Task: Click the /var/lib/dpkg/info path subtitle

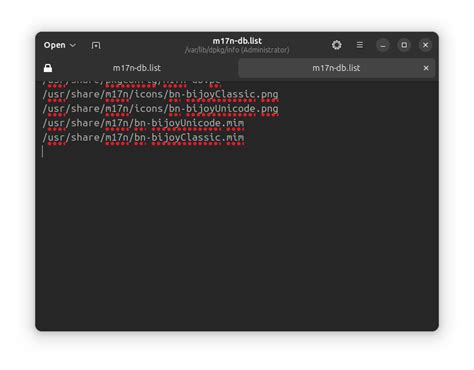Action: [237, 50]
